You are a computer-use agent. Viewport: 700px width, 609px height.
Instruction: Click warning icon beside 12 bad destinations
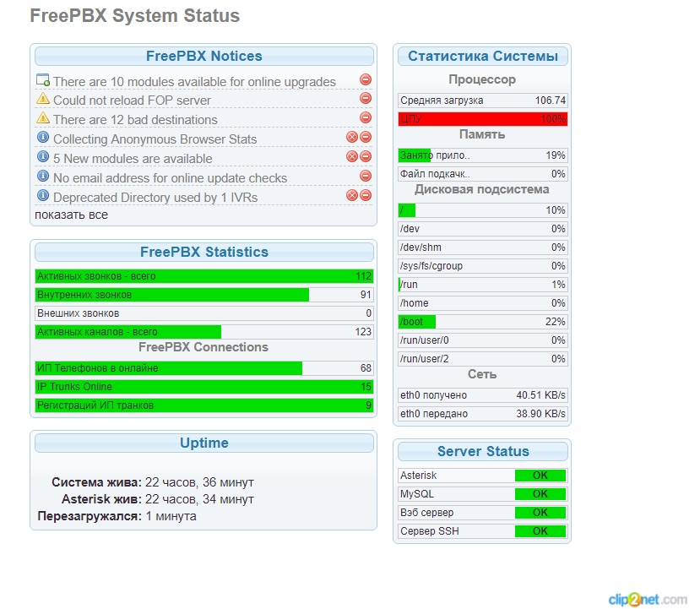tap(43, 118)
